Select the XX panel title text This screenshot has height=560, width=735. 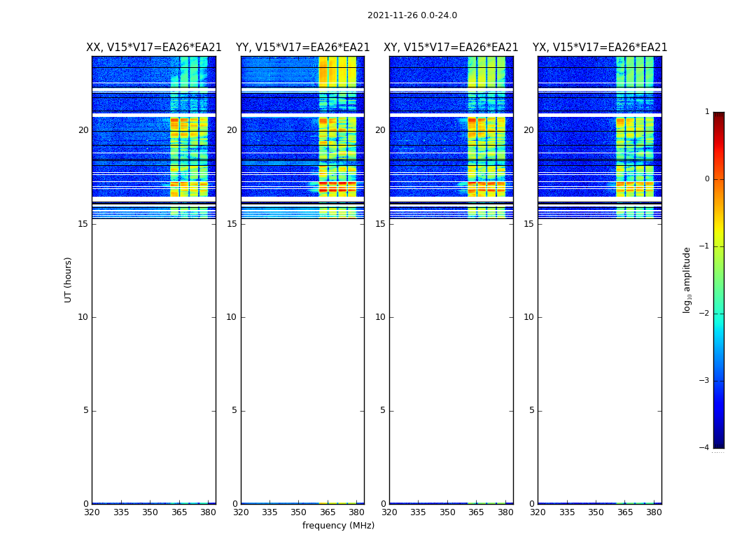click(153, 48)
